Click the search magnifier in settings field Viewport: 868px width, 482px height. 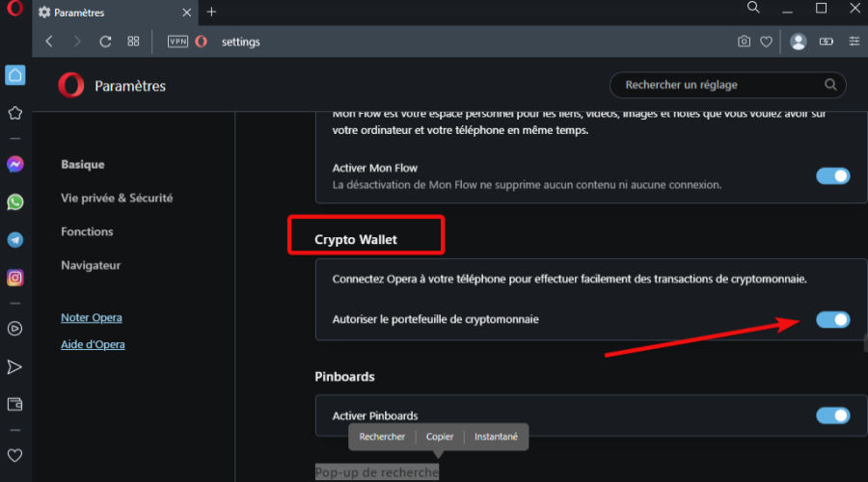(x=830, y=85)
